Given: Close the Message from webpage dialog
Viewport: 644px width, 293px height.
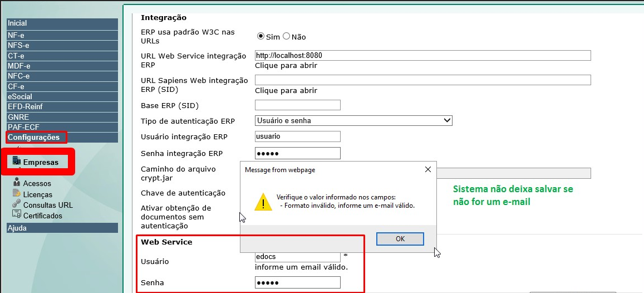Looking at the screenshot, I should point(427,169).
